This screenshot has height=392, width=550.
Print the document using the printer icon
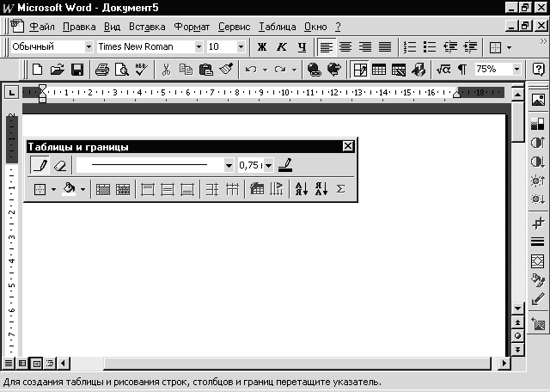(102, 70)
